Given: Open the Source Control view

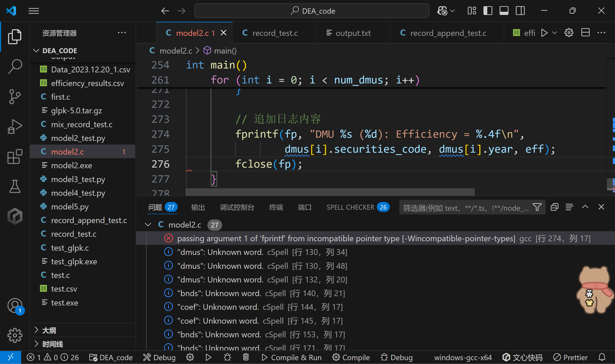Looking at the screenshot, I should pos(15,97).
